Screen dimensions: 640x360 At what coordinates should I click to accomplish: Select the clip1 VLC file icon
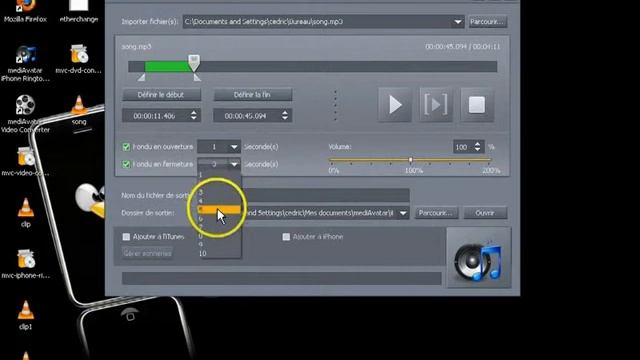pos(25,315)
